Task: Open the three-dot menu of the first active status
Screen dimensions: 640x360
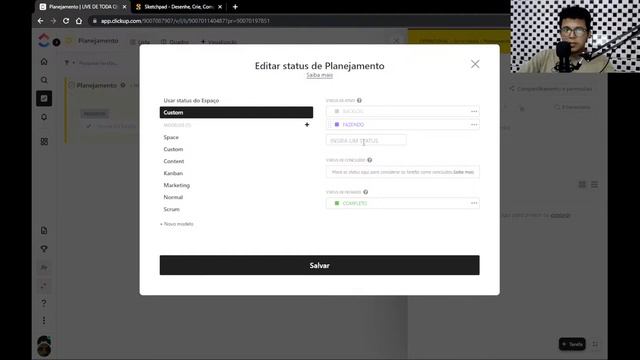Action: coord(473,111)
